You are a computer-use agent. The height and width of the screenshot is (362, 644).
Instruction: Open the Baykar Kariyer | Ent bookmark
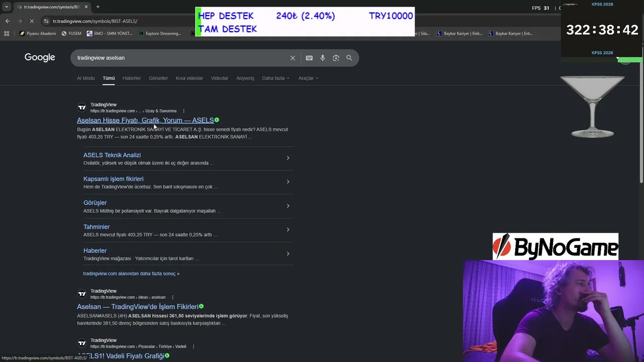coord(510,34)
